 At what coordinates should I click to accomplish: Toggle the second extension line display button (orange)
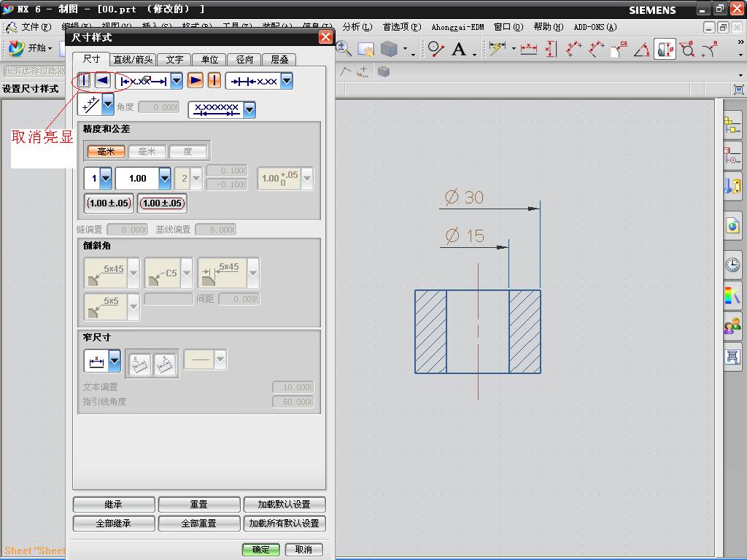214,80
